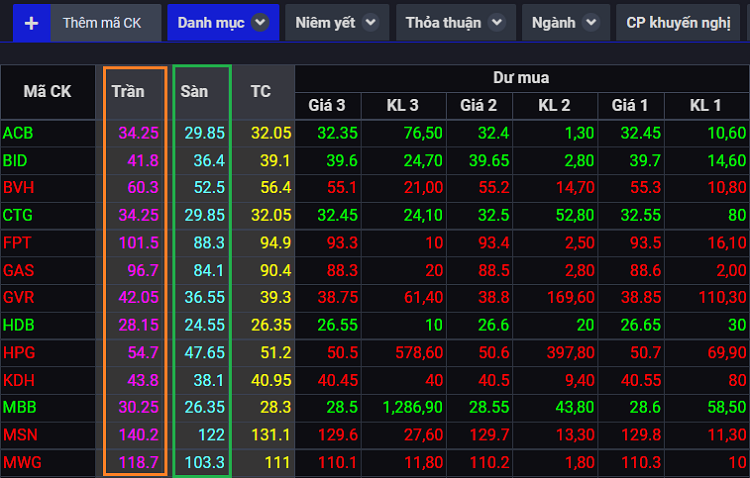Open the Thỏa thuận dropdown menu
This screenshot has width=750, height=478.
pyautogui.click(x=500, y=22)
